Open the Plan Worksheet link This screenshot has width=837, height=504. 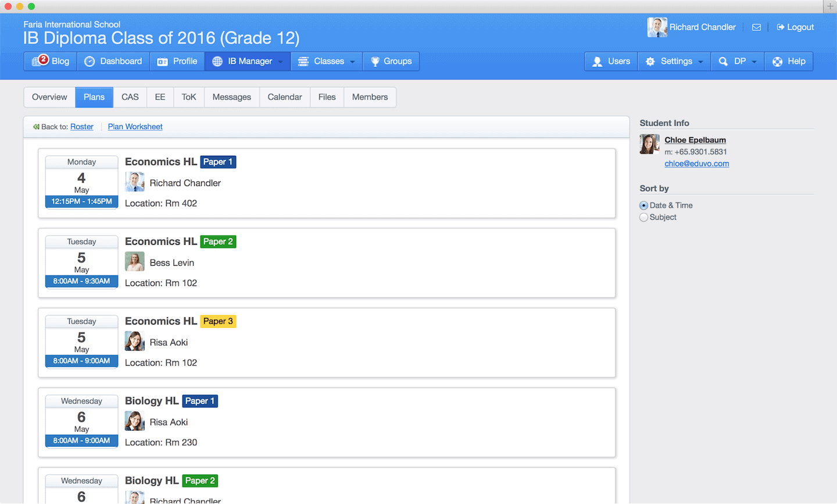tap(135, 127)
